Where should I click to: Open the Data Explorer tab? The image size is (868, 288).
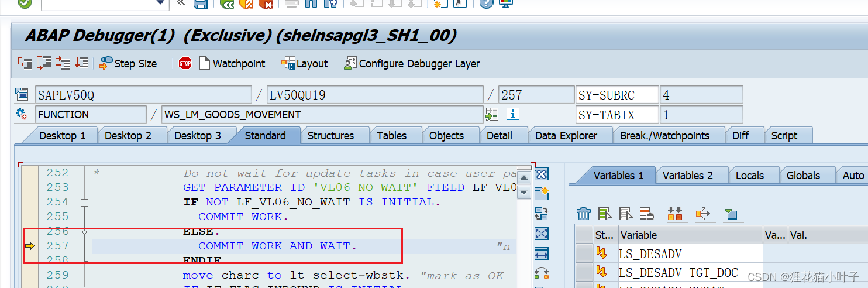pyautogui.click(x=566, y=135)
